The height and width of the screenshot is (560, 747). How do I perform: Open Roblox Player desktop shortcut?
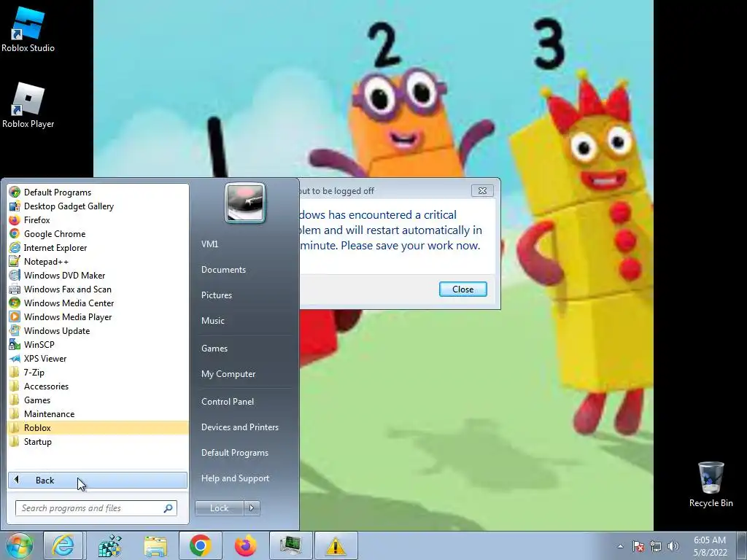(28, 106)
